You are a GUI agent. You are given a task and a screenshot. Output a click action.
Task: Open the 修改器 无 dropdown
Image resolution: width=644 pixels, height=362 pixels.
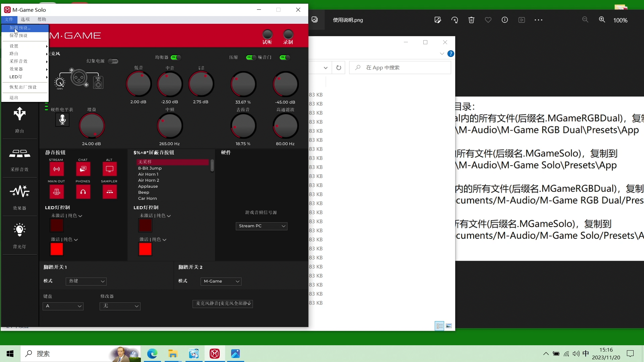click(x=120, y=306)
